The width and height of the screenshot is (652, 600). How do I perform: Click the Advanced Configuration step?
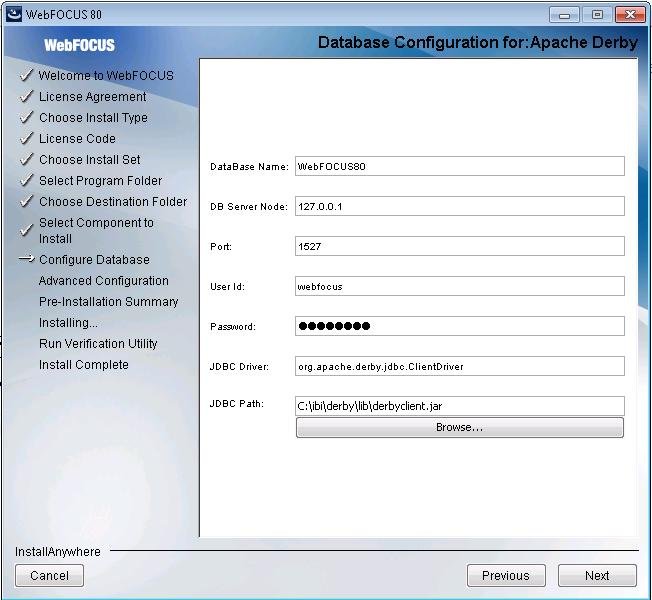104,281
